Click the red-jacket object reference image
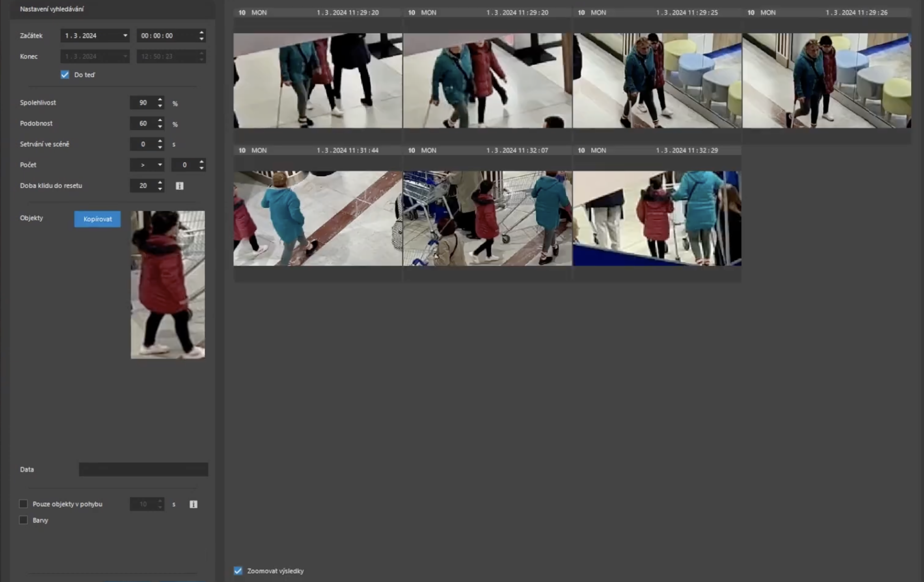The image size is (924, 582). 168,285
